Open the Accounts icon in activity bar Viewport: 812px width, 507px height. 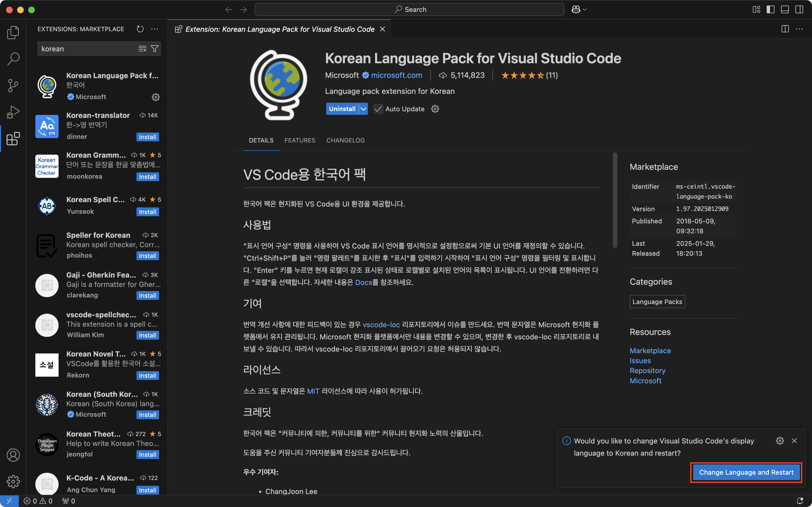point(13,455)
